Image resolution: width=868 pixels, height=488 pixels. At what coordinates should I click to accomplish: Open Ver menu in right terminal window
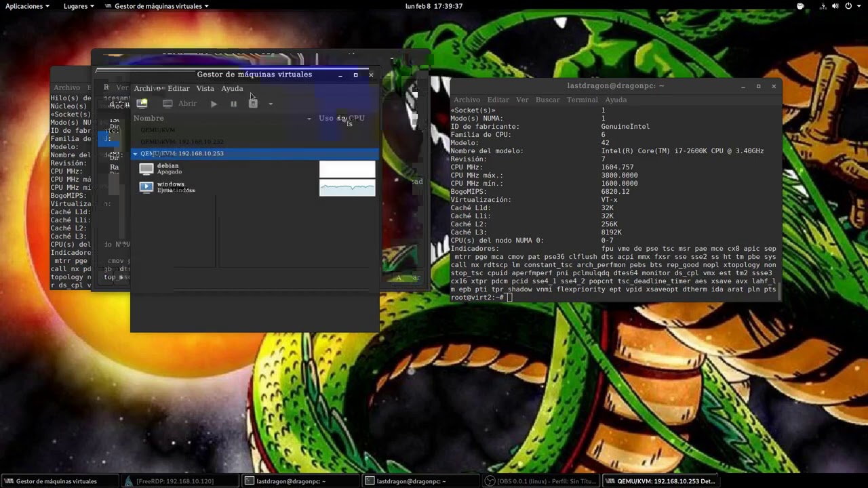tap(522, 100)
